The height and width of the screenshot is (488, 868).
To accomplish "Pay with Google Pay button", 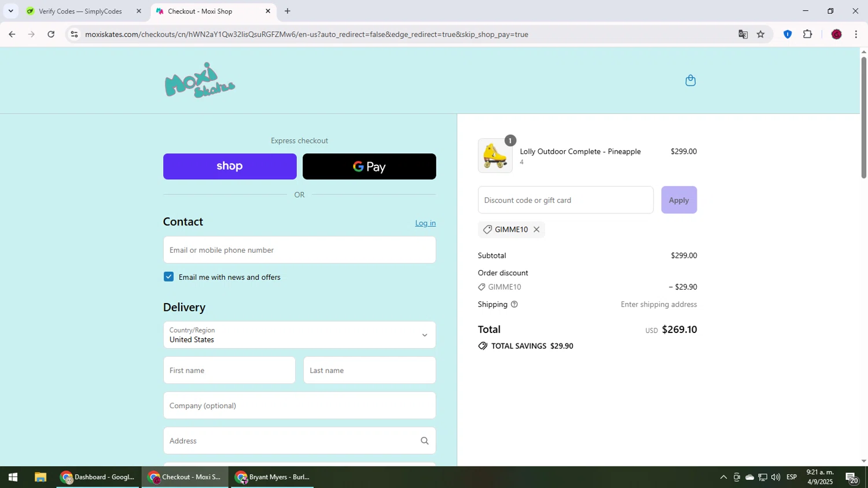I will coord(369,167).
